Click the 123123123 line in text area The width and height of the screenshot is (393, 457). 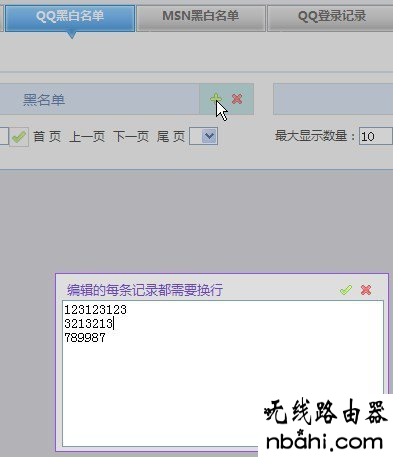[x=95, y=310]
